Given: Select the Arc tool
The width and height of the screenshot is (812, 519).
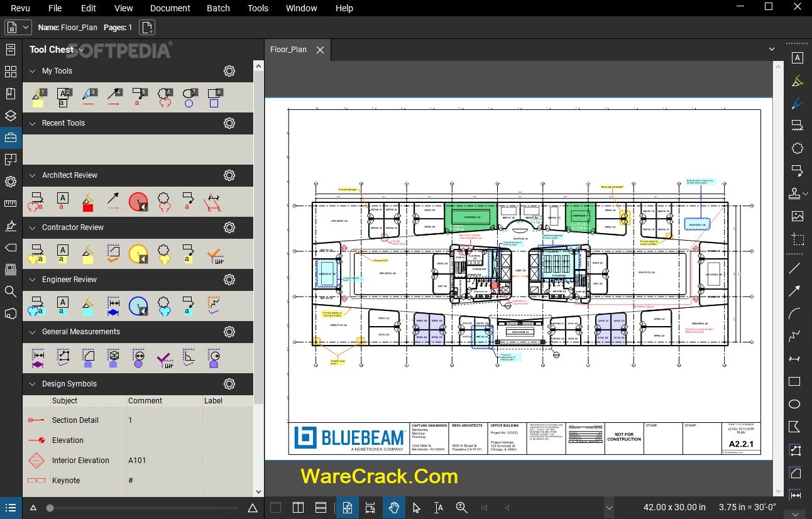Looking at the screenshot, I should coord(795,314).
